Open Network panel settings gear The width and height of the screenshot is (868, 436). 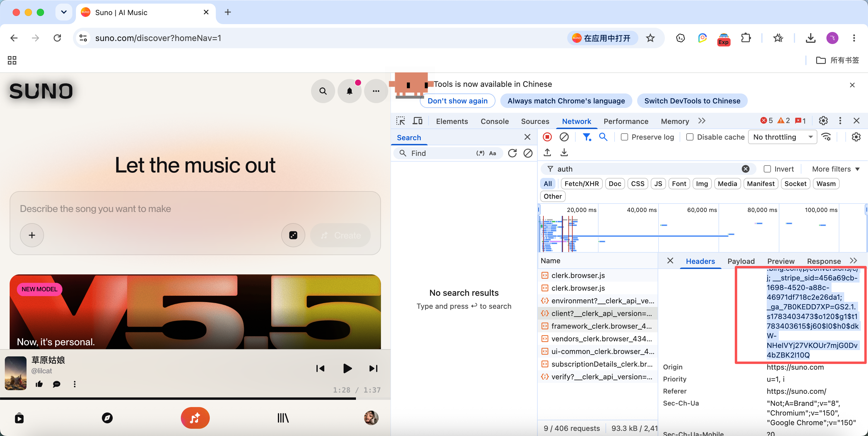pos(856,137)
